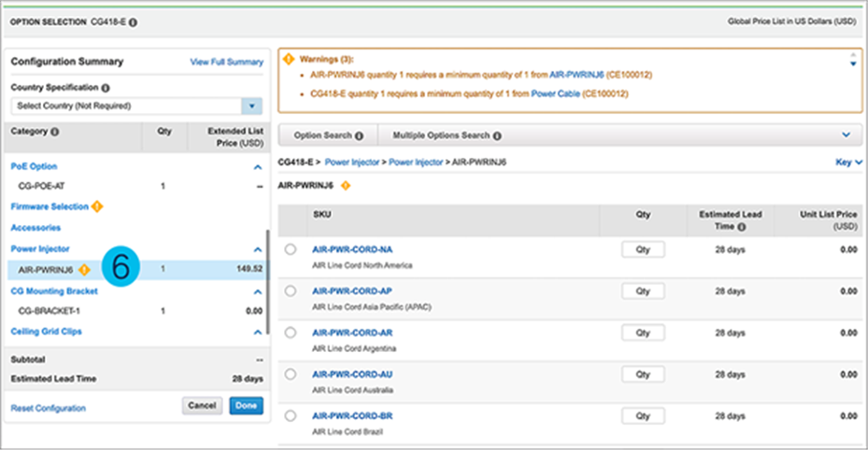Open Power Cable link in warning

pos(555,94)
